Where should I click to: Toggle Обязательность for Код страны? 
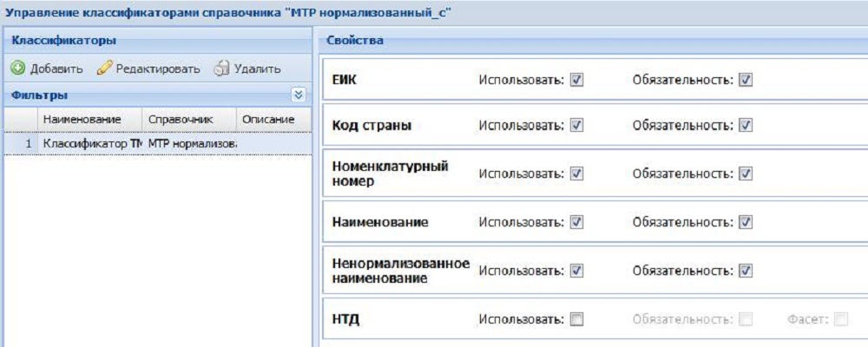click(746, 126)
